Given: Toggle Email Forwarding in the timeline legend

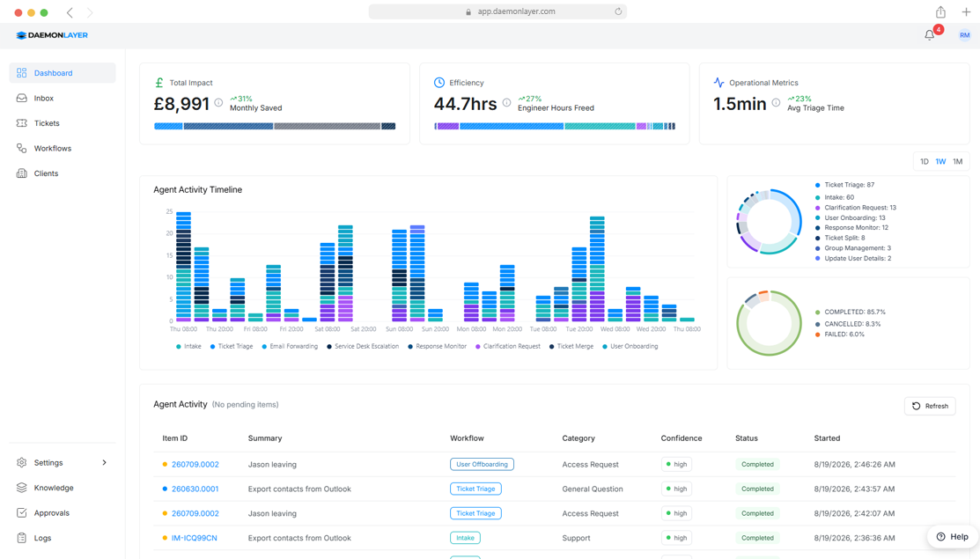Looking at the screenshot, I should pos(290,346).
